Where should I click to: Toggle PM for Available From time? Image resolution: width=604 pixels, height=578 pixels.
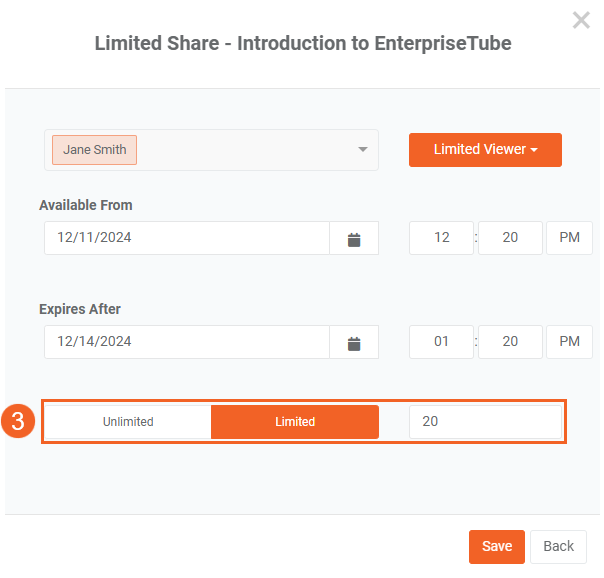click(x=569, y=238)
